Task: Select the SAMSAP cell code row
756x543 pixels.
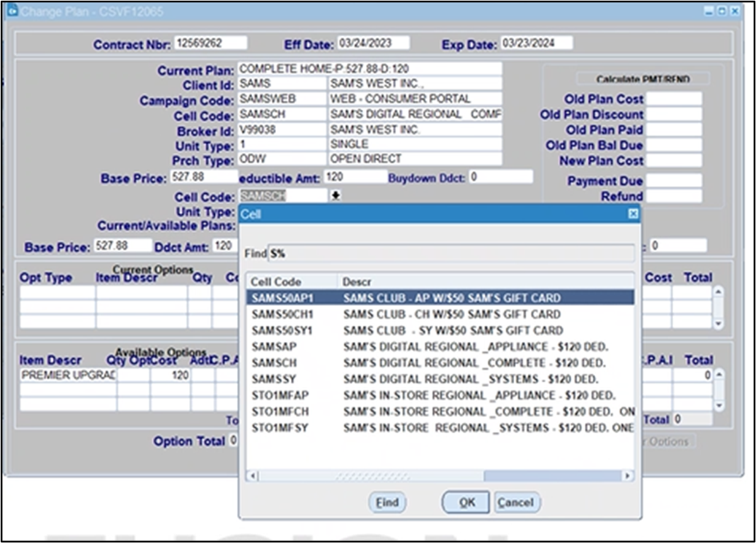Action: tap(439, 347)
